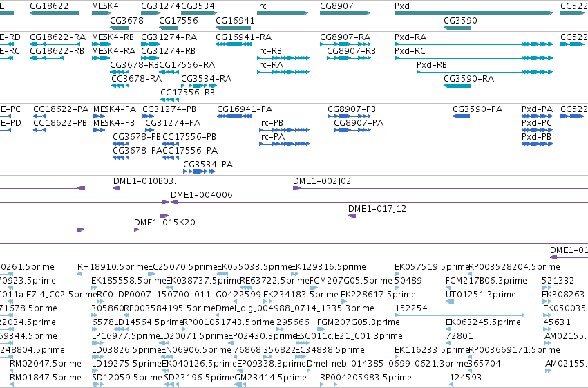Select the CG16941 gene label
Viewport: 588px width, 388px height.
(x=235, y=20)
